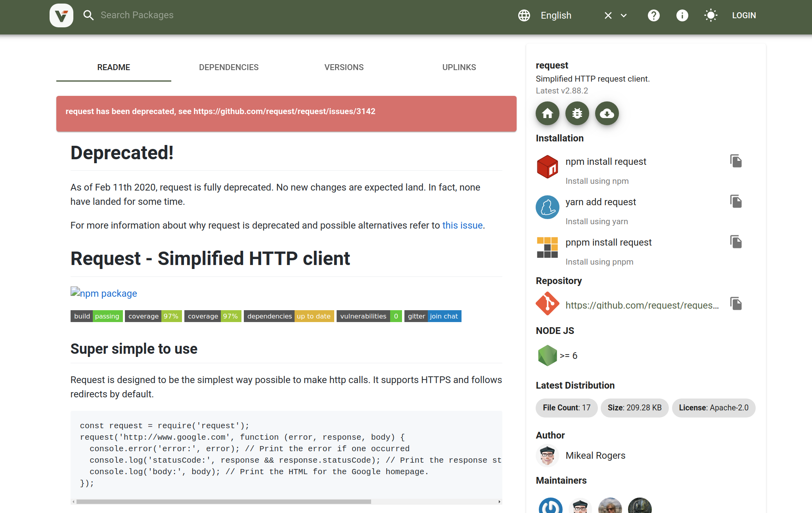Copy the npm install request command

tap(736, 161)
